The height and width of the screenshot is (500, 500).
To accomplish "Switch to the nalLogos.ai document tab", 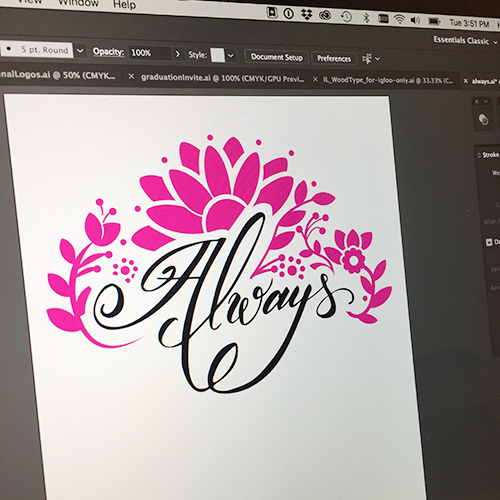I will click(57, 75).
